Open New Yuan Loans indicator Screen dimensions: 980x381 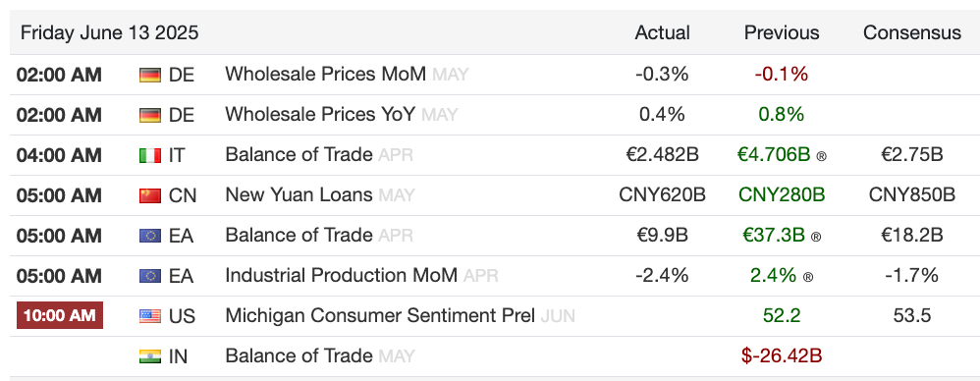click(x=299, y=194)
